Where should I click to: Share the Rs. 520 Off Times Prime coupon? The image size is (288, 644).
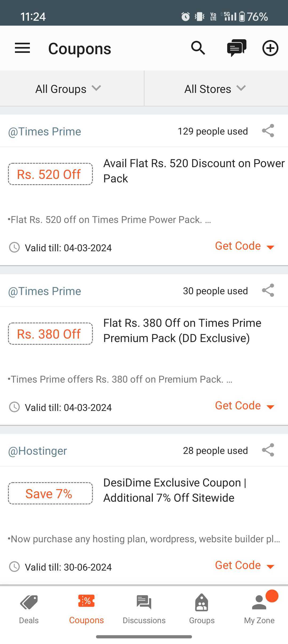pyautogui.click(x=268, y=131)
